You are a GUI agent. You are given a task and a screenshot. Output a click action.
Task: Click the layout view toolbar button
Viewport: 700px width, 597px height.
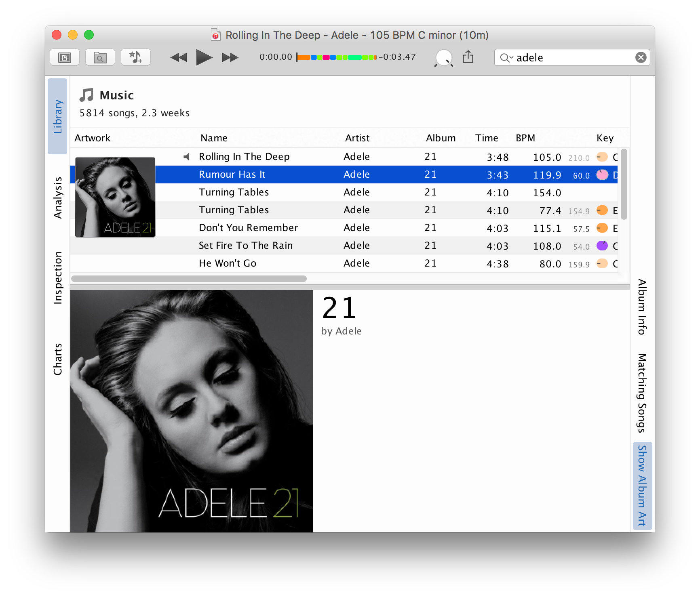tap(65, 57)
